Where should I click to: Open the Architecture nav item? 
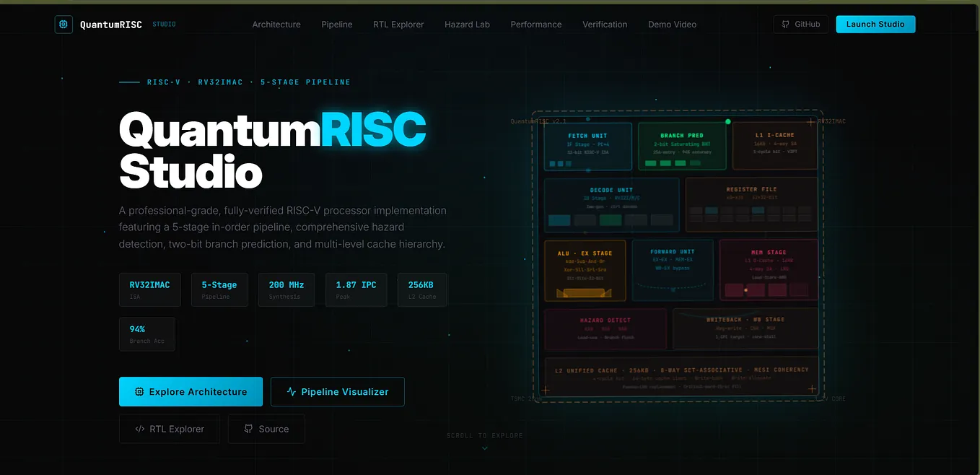coord(276,25)
